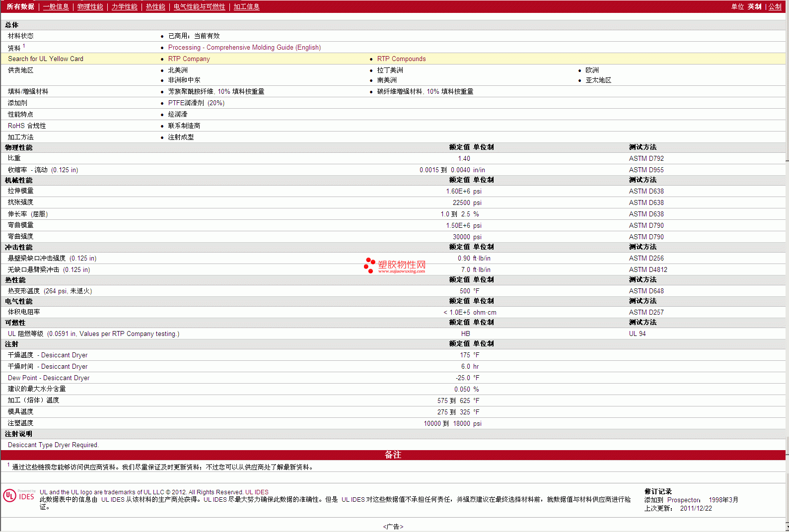The height and width of the screenshot is (532, 789).
Task: Click the 建议的最大水分含量 label
Action: (36, 389)
